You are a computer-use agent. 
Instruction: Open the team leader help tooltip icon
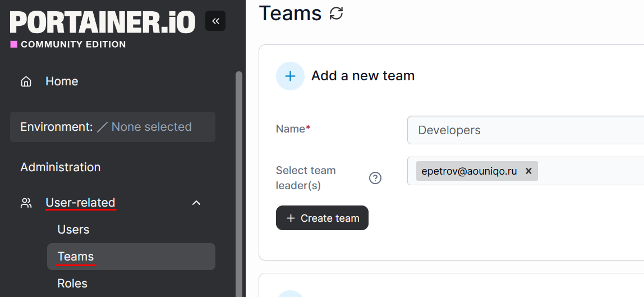[x=375, y=178]
